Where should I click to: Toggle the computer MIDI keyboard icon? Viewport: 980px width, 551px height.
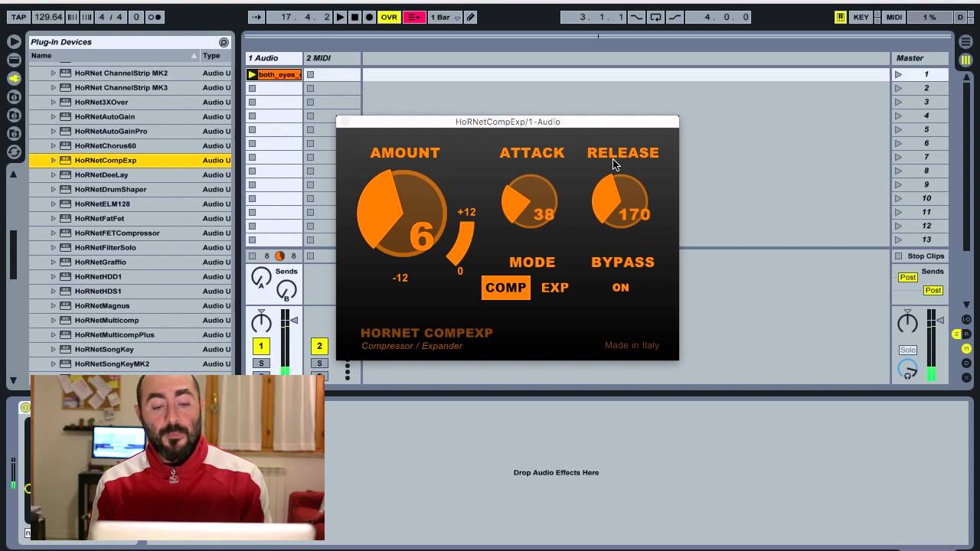[x=841, y=17]
